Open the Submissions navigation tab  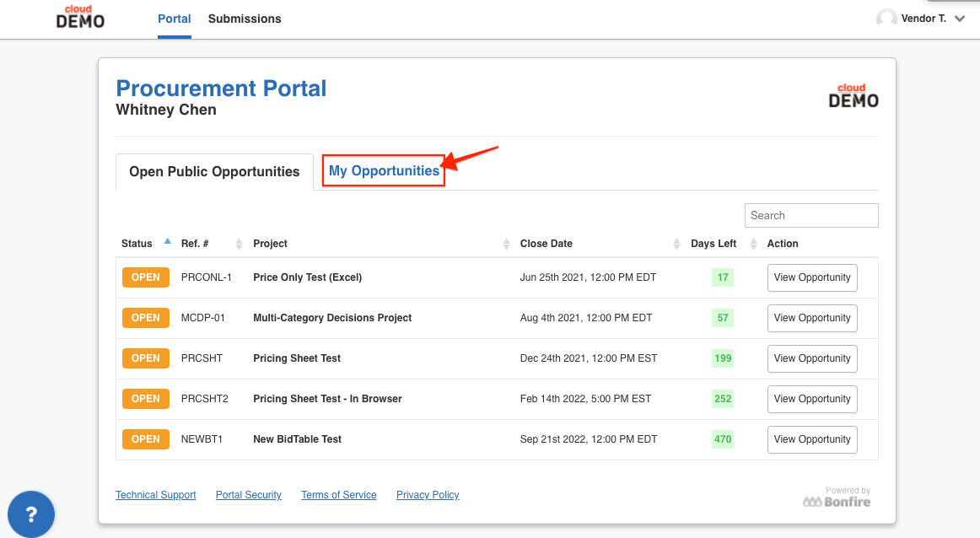click(x=245, y=19)
